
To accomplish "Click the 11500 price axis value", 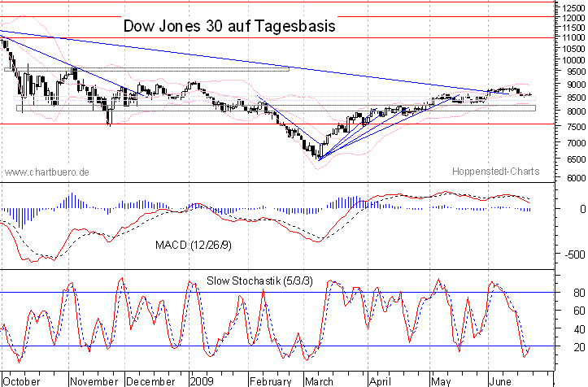I will pos(573,28).
